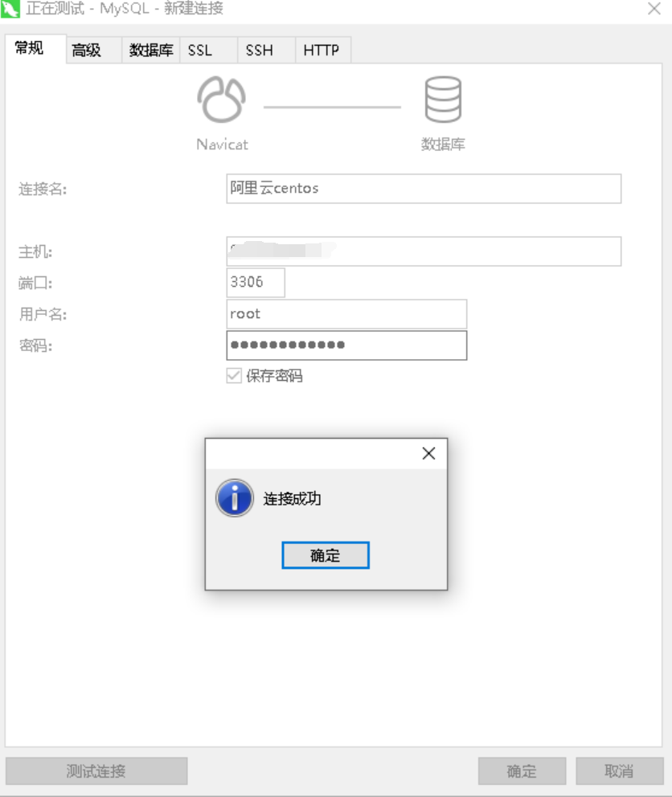Switch to the SSH tab

(x=267, y=50)
